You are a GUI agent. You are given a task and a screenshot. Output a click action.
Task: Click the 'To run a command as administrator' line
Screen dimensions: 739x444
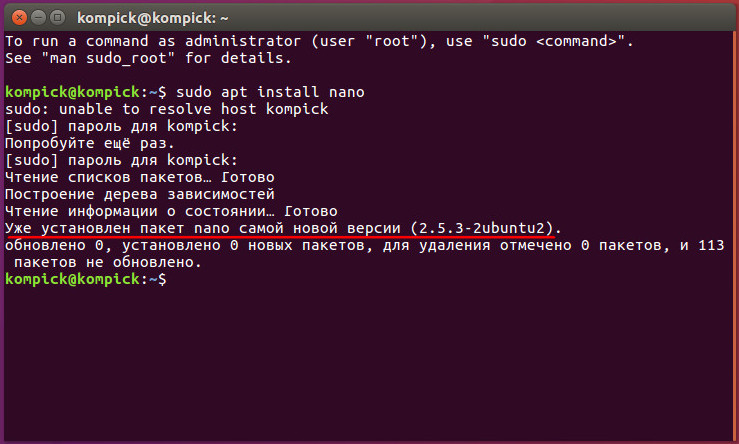pos(319,41)
